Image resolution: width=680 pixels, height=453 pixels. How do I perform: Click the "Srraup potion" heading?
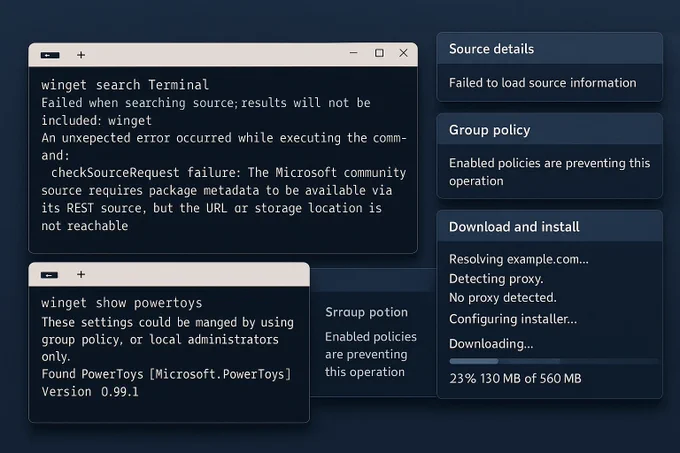tap(366, 312)
